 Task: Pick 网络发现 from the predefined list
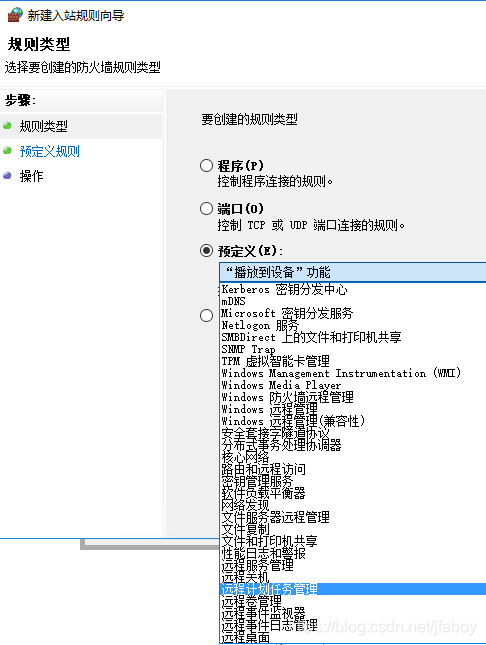pyautogui.click(x=245, y=505)
